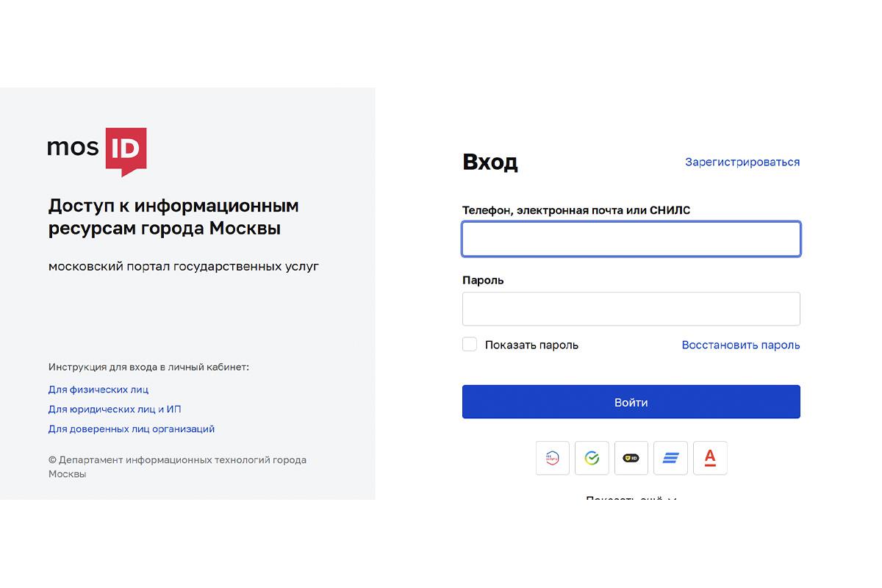Choose the Alfa-Bank login icon
This screenshot has width=882, height=588.
click(x=710, y=457)
